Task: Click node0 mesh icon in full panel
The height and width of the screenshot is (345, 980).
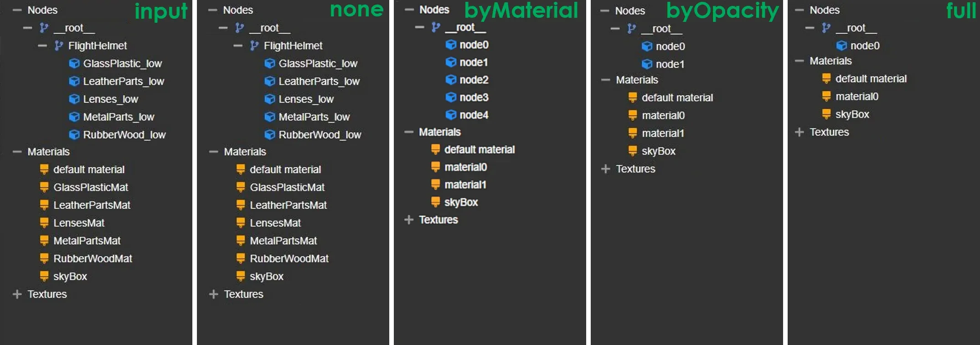Action: tap(841, 46)
